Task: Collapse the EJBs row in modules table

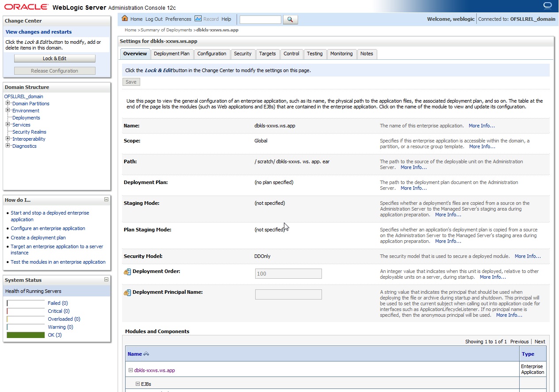Action: [138, 384]
